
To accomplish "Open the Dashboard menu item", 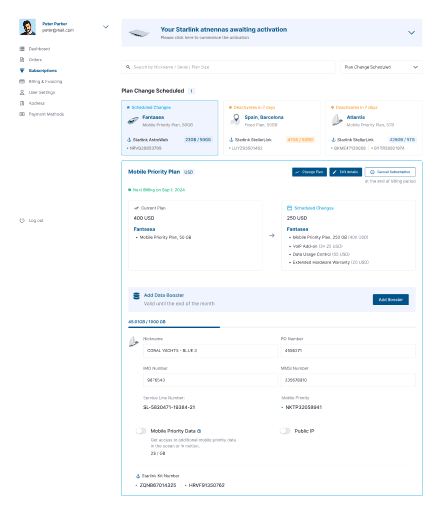I will pos(39,49).
